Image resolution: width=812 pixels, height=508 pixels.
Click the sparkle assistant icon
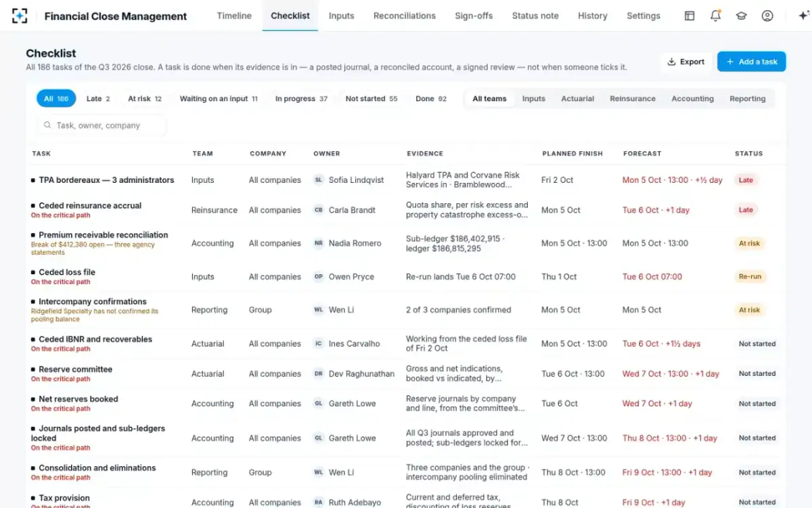click(x=803, y=16)
